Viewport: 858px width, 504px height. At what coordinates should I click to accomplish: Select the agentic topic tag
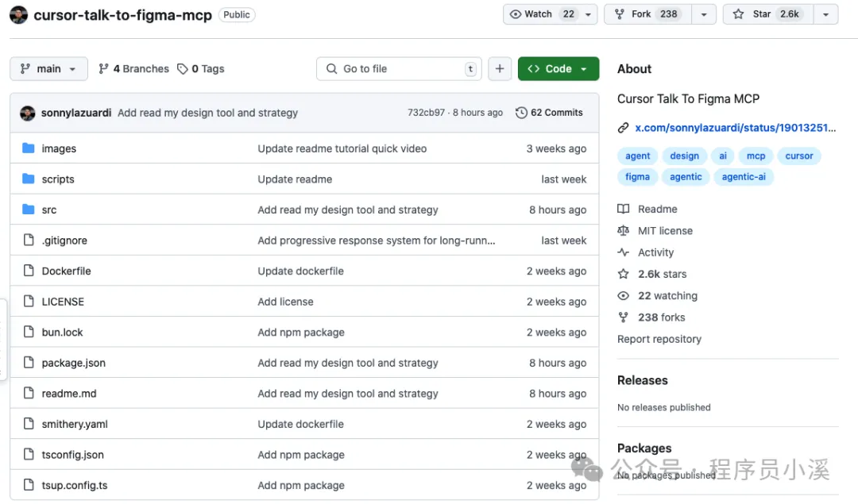click(x=686, y=176)
